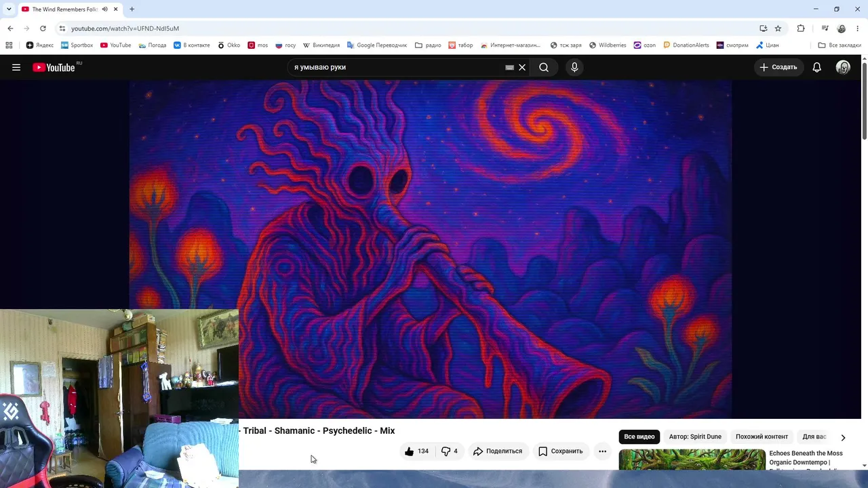
Task: Install or cast via address bar icon
Action: pos(764,28)
